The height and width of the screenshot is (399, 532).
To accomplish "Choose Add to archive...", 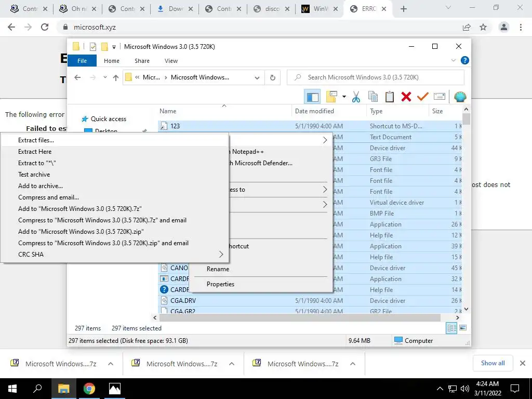I will 115,186.
